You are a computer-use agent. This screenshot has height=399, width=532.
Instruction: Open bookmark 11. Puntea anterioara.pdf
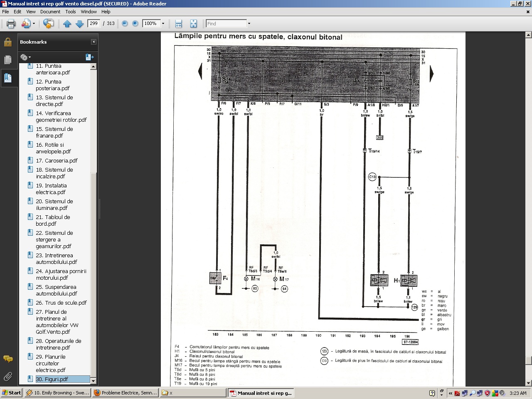pyautogui.click(x=53, y=69)
